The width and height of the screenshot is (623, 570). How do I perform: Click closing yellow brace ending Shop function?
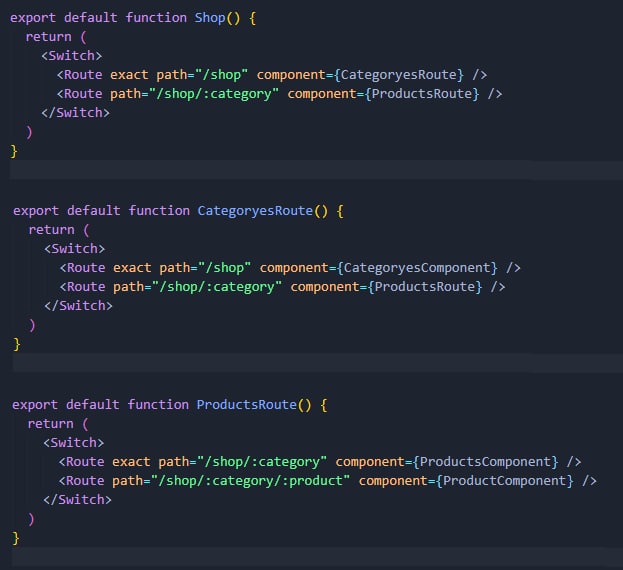click(x=14, y=151)
